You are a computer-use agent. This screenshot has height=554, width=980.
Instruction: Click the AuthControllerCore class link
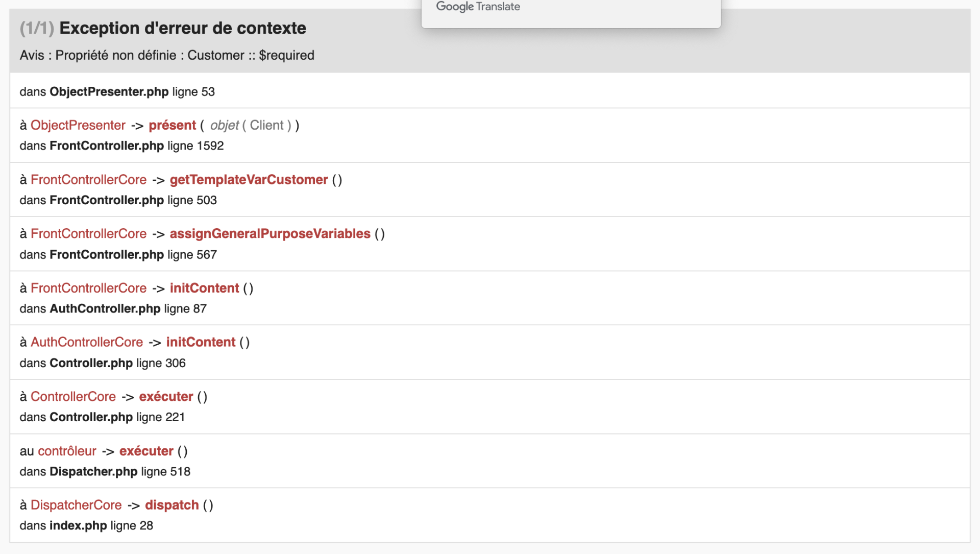tap(87, 342)
